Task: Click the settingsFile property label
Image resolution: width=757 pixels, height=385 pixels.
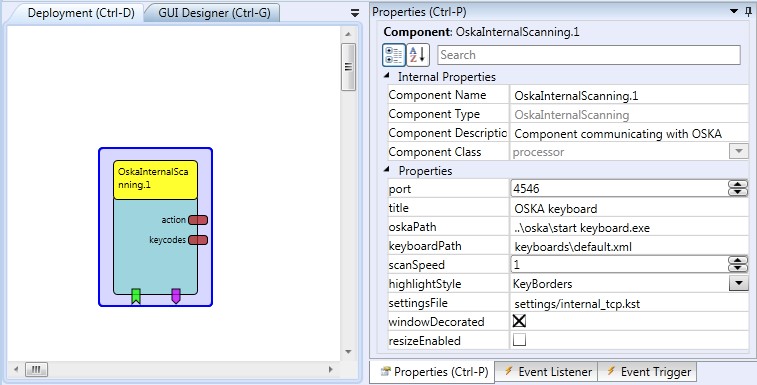Action: 418,303
